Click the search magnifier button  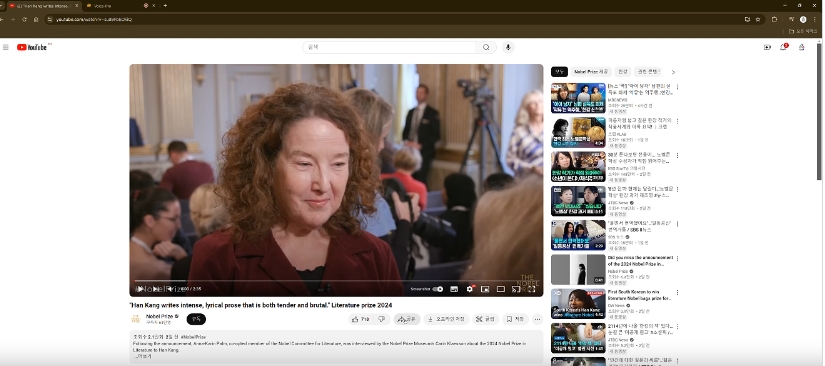point(486,47)
